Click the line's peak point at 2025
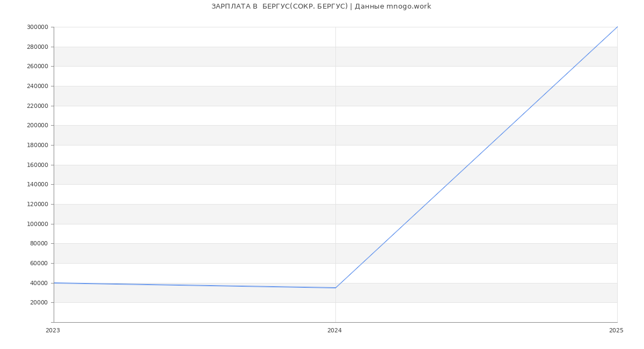 617,27
